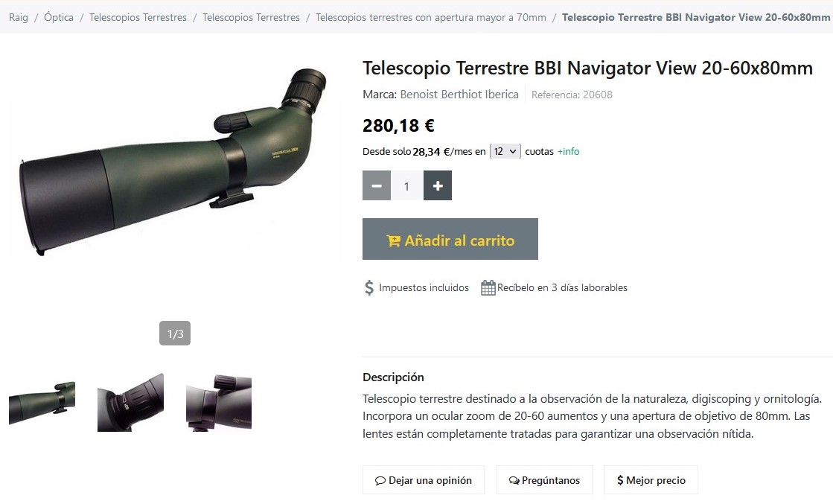Click the Pregúntanos button
This screenshot has height=504, width=833.
(544, 480)
